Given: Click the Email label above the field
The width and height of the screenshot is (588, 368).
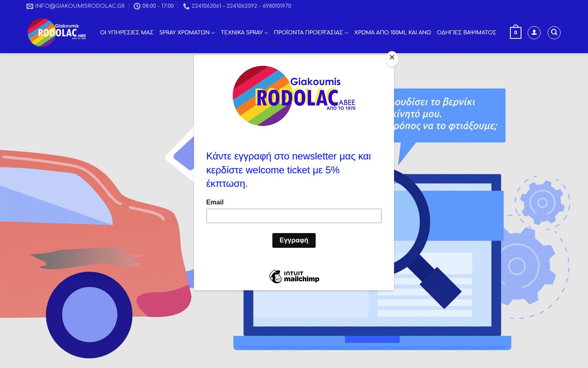Looking at the screenshot, I should (x=215, y=202).
